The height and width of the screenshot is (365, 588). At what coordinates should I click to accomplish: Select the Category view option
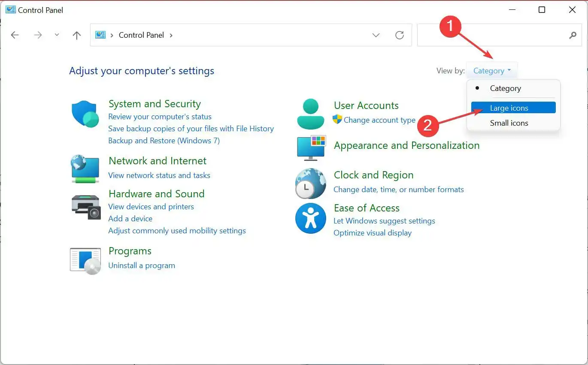(505, 88)
